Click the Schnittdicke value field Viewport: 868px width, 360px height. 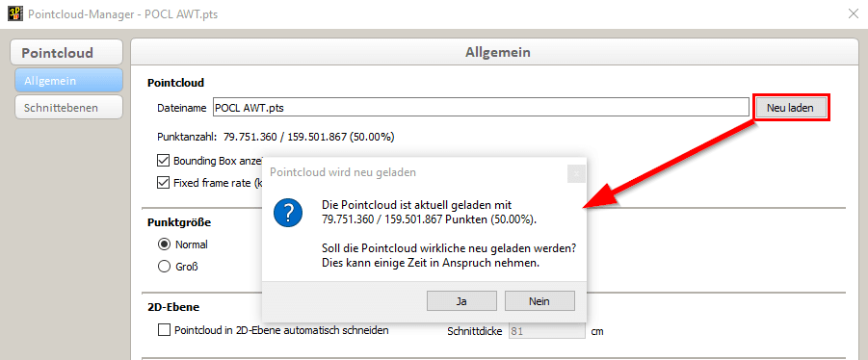[x=547, y=331]
